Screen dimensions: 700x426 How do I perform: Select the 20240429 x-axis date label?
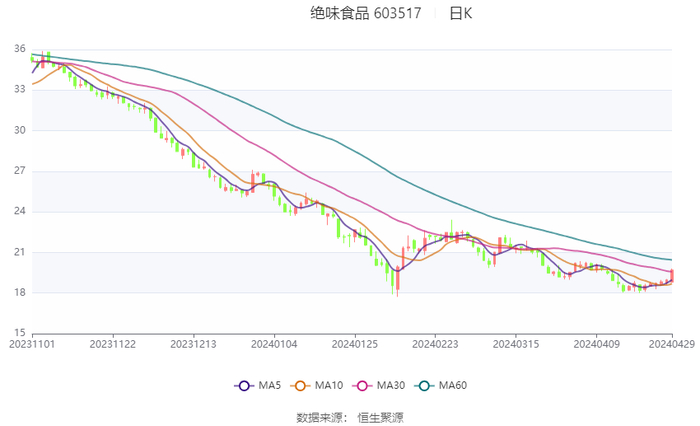click(672, 344)
